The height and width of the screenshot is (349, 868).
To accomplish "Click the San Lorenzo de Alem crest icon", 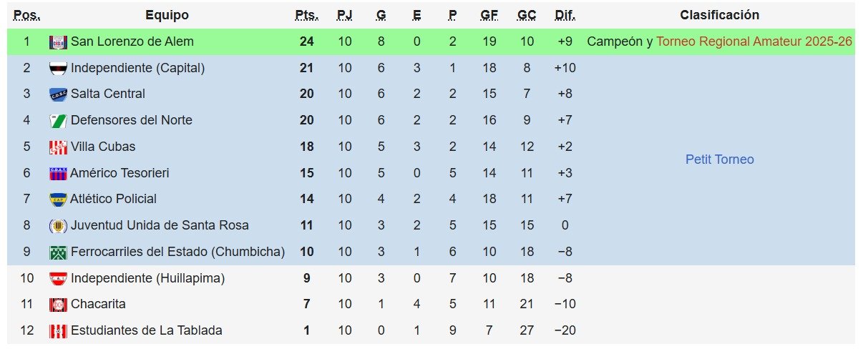I will click(58, 42).
